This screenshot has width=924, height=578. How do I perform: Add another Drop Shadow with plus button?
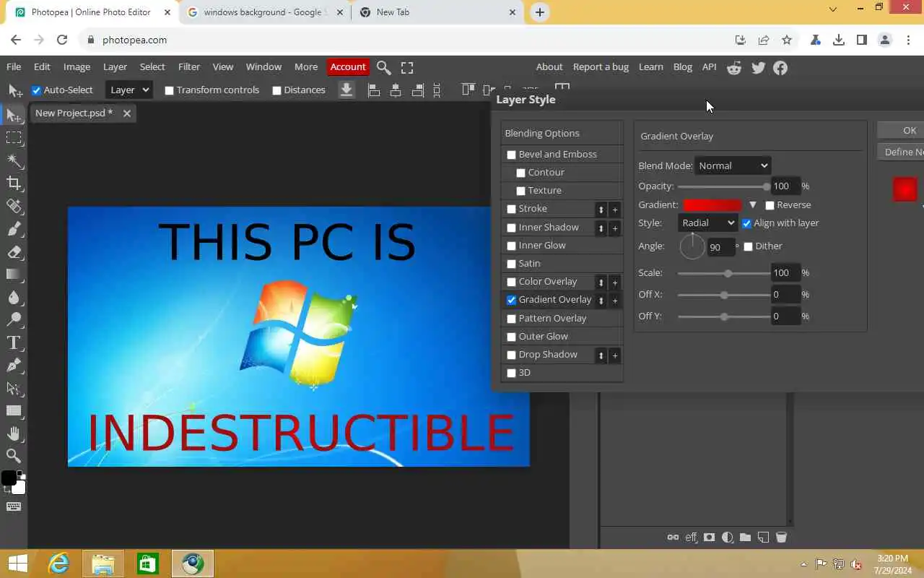coord(615,355)
